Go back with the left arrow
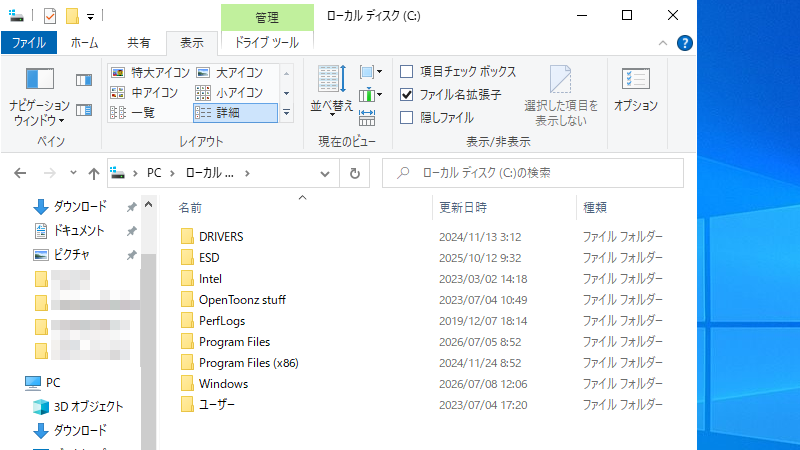This screenshot has height=450, width=800. click(20, 173)
